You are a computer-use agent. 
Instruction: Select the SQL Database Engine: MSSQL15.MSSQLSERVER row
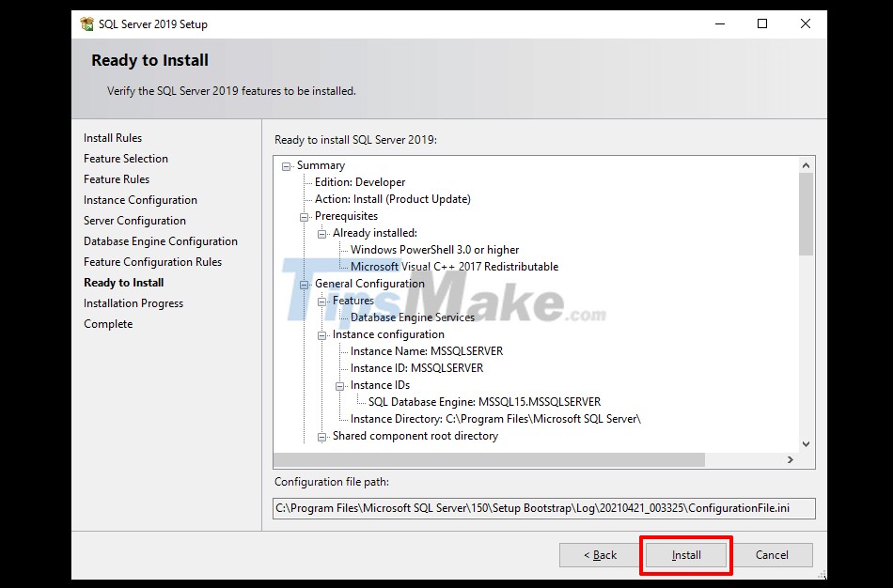[485, 402]
